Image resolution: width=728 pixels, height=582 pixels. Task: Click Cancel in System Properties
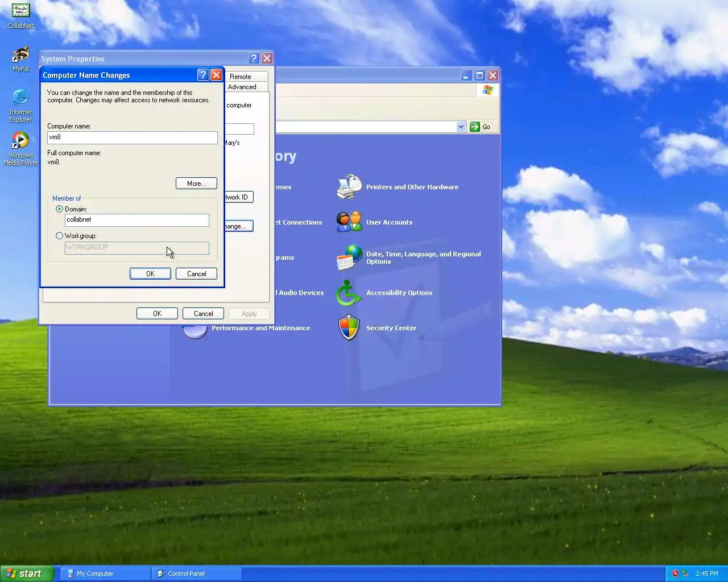tap(203, 314)
